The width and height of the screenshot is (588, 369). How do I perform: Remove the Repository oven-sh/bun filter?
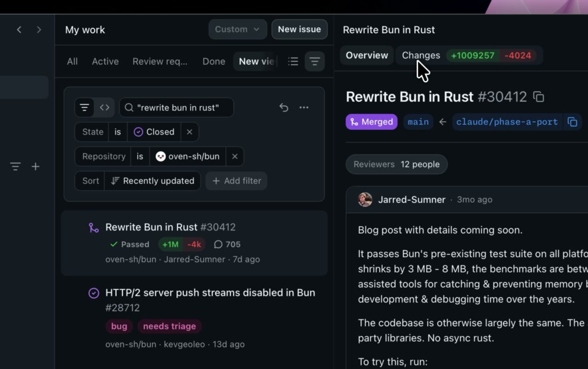(235, 157)
